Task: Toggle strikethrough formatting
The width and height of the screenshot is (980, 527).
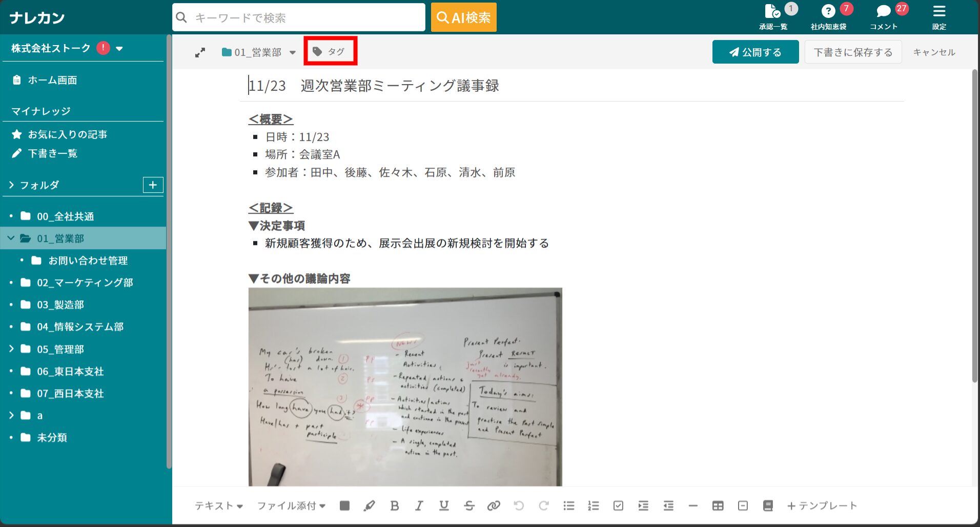Action: click(469, 506)
